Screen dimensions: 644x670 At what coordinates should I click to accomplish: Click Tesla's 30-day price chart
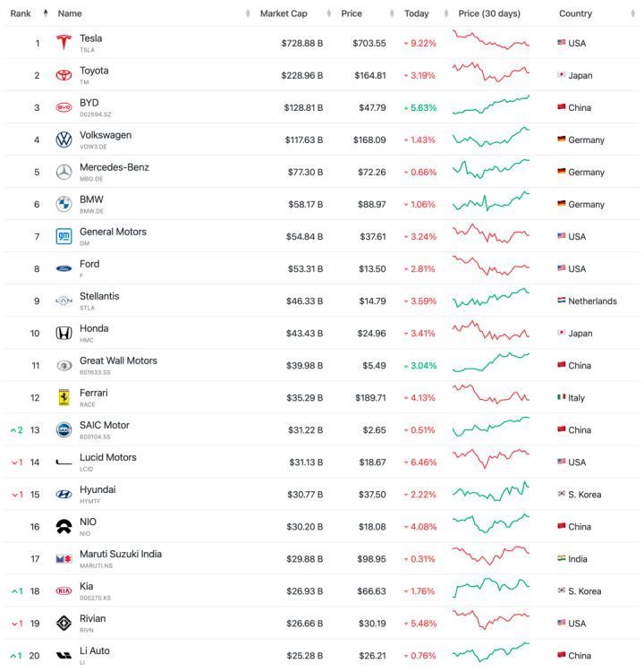pyautogui.click(x=490, y=41)
